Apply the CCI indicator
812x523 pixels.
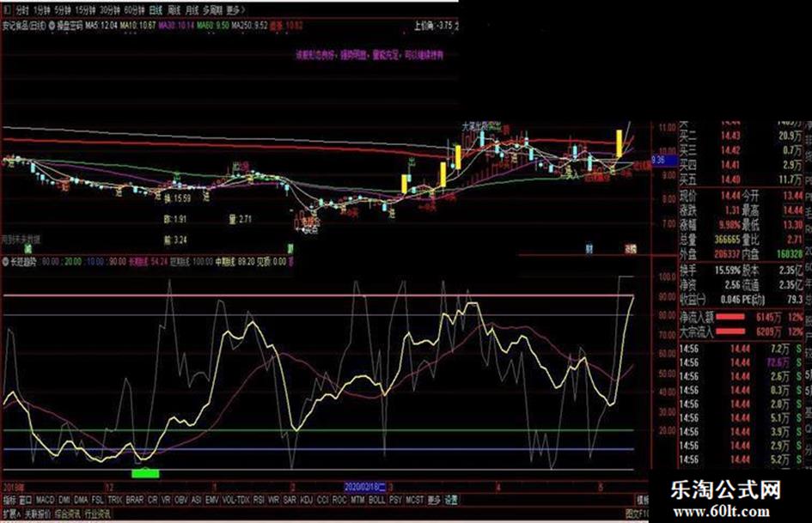(x=322, y=500)
